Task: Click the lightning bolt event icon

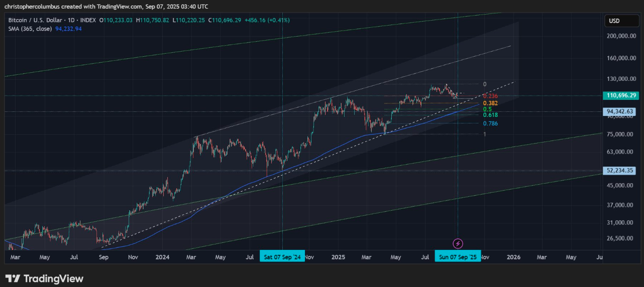Action: click(x=458, y=243)
